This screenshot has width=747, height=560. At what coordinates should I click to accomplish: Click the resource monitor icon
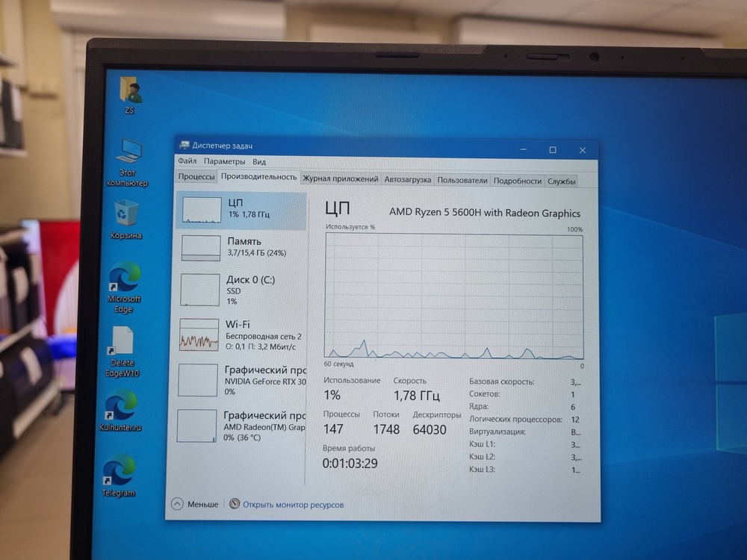pos(235,504)
